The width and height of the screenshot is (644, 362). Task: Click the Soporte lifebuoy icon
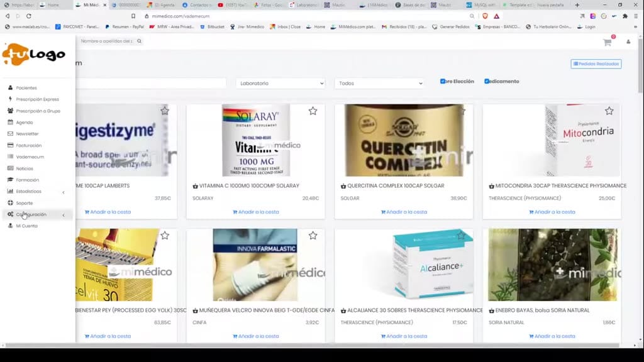(x=10, y=202)
